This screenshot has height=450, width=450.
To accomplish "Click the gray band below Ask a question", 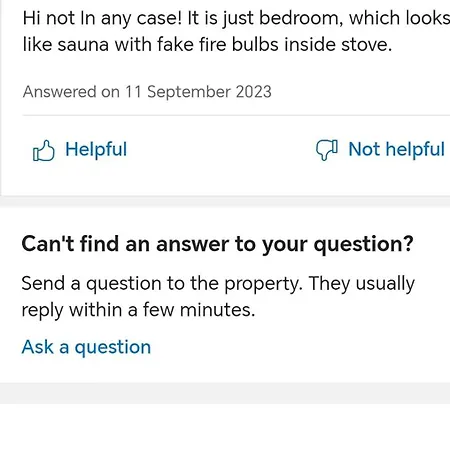I will coord(225,393).
